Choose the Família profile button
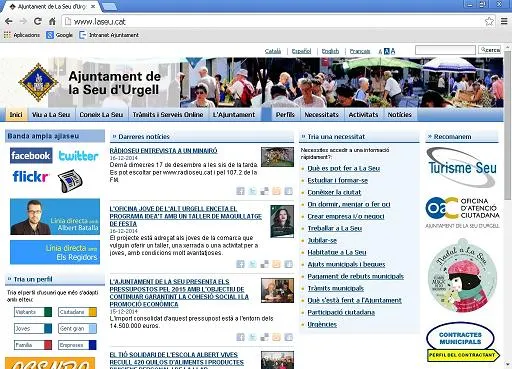 (x=33, y=345)
